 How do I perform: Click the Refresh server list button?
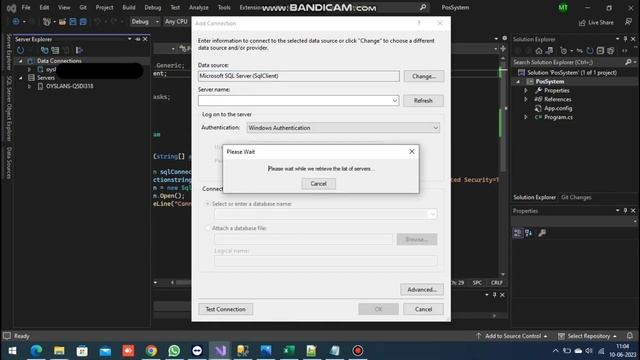423,100
